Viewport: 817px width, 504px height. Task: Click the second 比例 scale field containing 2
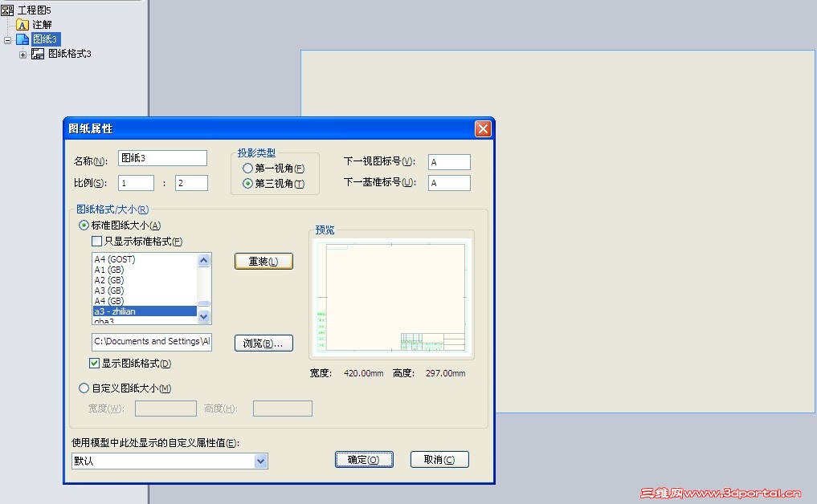191,183
